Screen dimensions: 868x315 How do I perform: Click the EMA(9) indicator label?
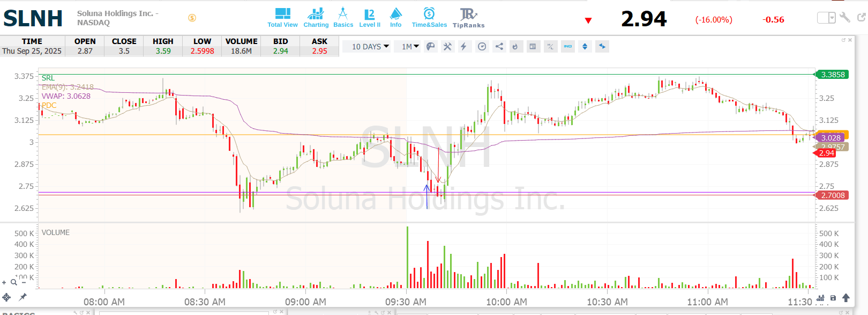coord(68,87)
